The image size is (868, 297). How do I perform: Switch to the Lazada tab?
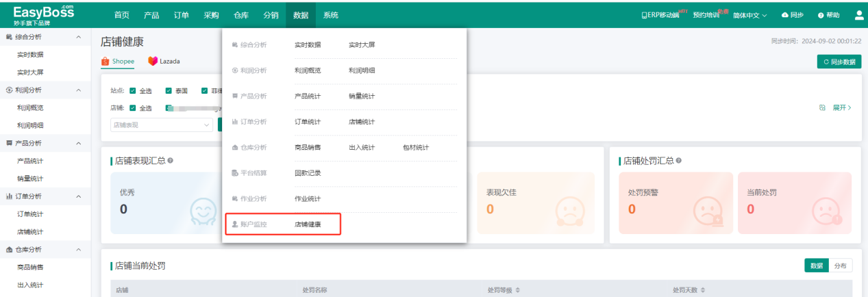164,61
